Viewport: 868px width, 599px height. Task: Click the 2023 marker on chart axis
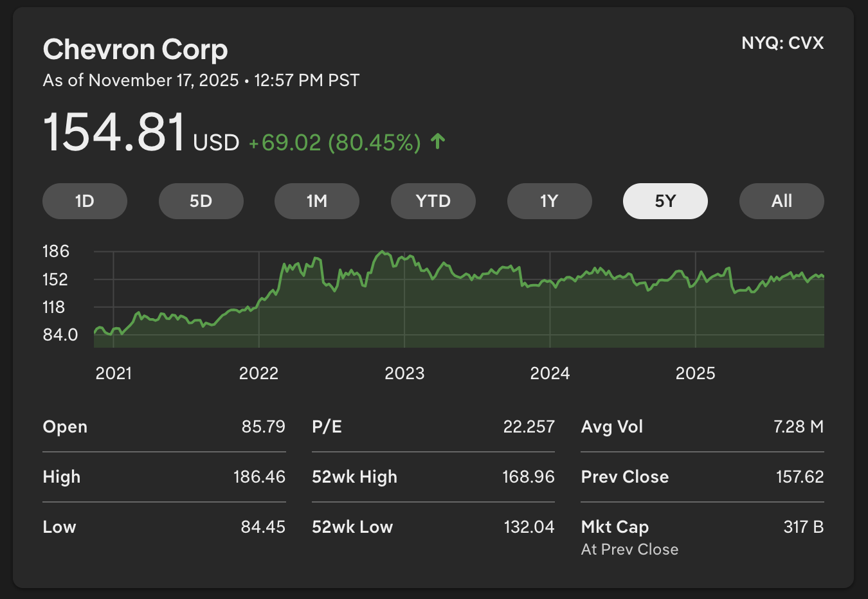pos(404,373)
